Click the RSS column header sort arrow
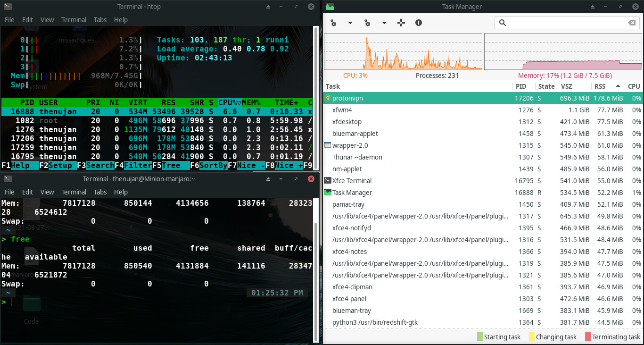The width and height of the screenshot is (644, 345). (618, 86)
